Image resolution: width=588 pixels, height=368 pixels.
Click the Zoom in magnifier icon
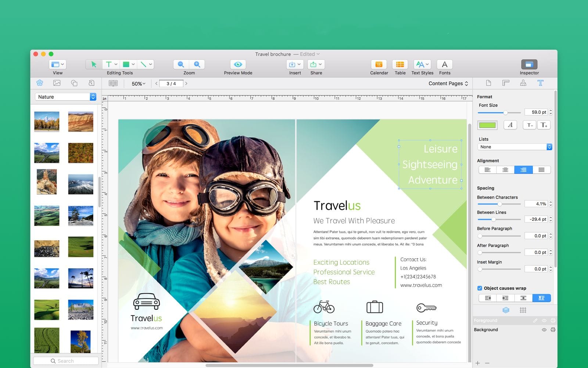click(x=197, y=64)
